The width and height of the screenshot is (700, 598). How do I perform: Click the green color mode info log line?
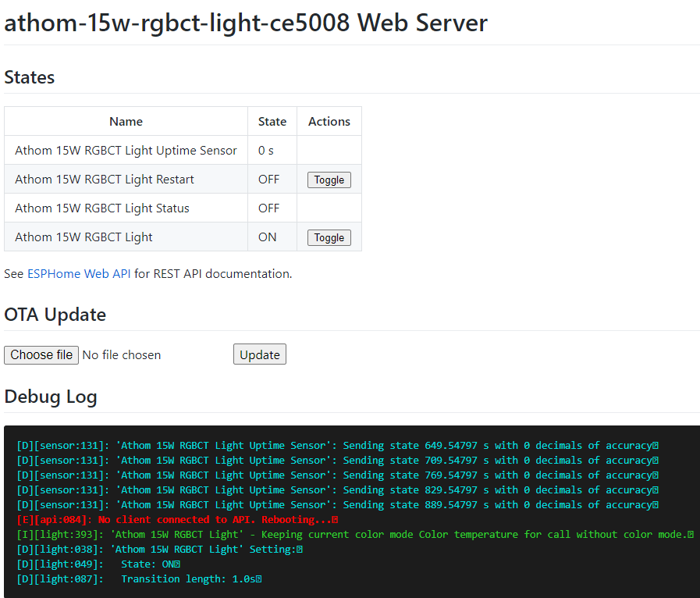(355, 535)
